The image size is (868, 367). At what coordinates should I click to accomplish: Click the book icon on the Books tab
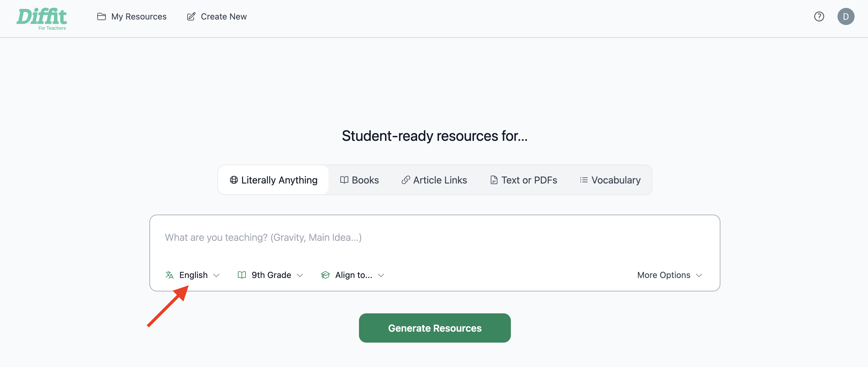click(x=344, y=180)
